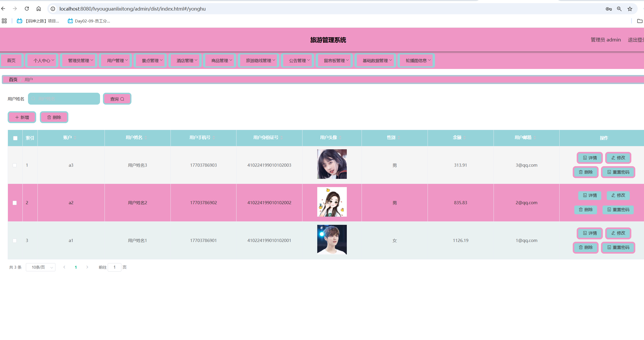Click the browser reload page icon
Screen dimensions: 644x340
tap(27, 9)
